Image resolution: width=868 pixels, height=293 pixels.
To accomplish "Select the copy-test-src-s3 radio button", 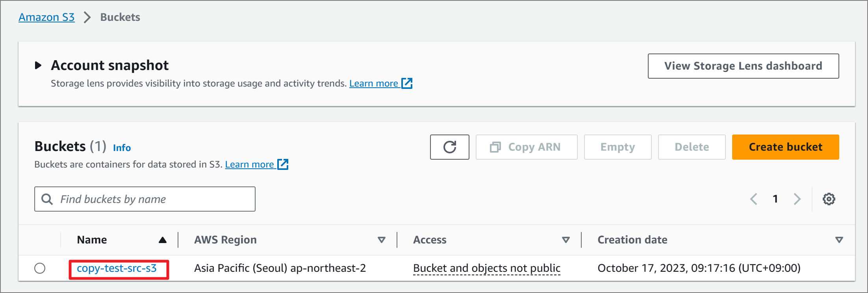I will coord(40,268).
